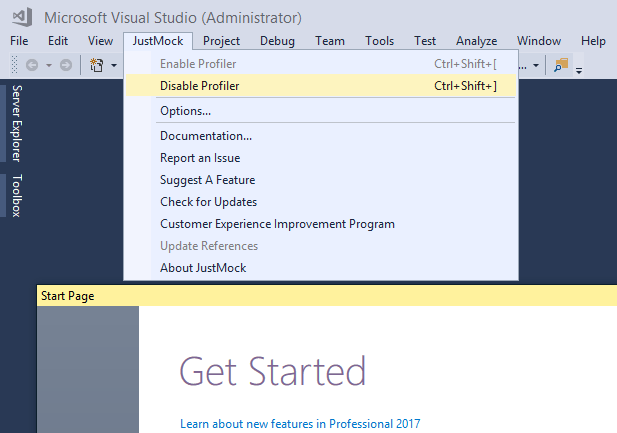Viewport: 617px width, 433px height.
Task: Select Check for Updates
Action: (x=321, y=202)
